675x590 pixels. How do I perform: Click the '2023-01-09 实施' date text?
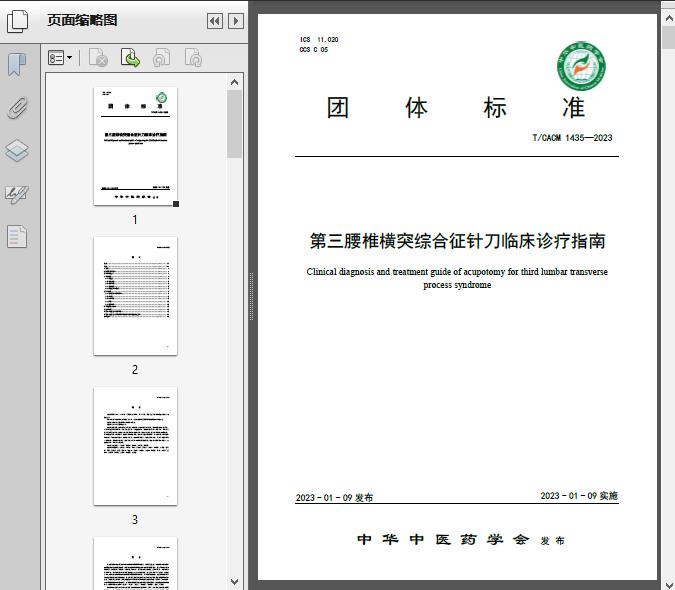[x=579, y=496]
